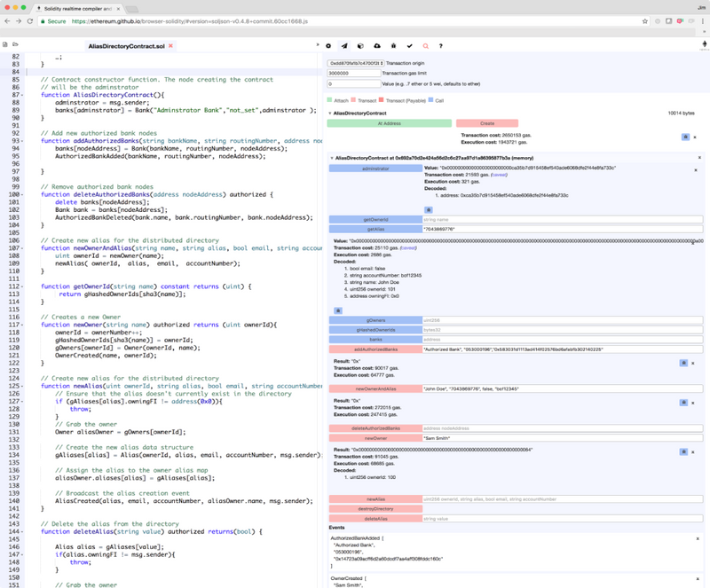Screen dimensions: 710x588
Task: Run the destroyDirectory transaction
Action: pyautogui.click(x=375, y=509)
